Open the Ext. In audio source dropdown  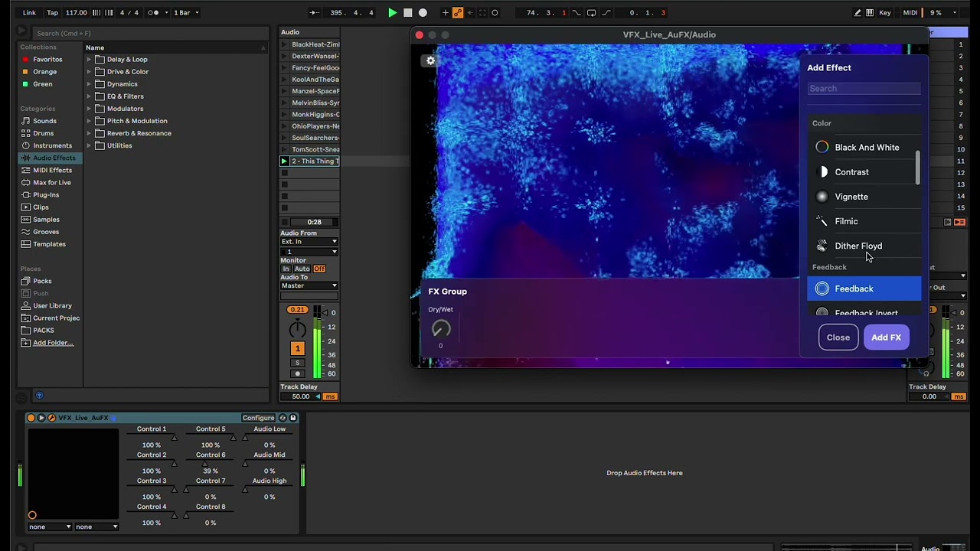[x=309, y=241]
